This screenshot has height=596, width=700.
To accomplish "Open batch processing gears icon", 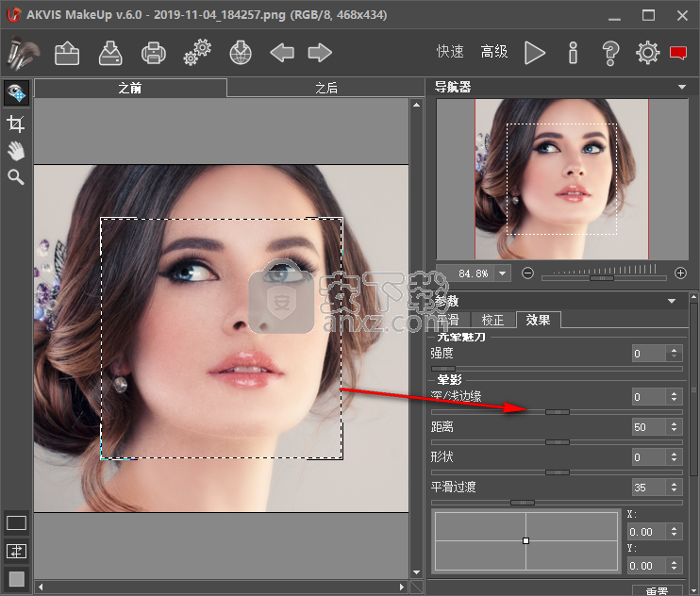I will (197, 53).
